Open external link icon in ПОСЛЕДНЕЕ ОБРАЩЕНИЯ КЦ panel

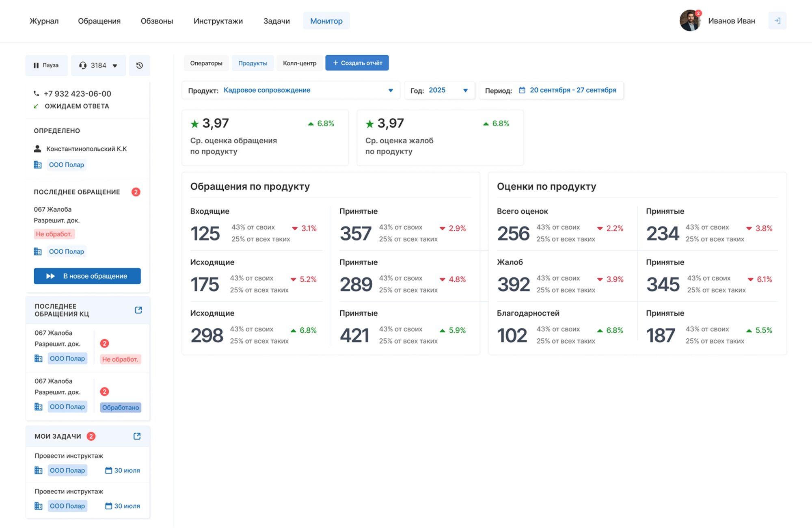(138, 310)
